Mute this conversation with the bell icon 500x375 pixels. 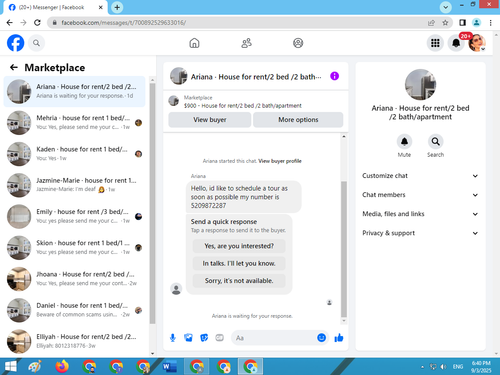(x=404, y=142)
